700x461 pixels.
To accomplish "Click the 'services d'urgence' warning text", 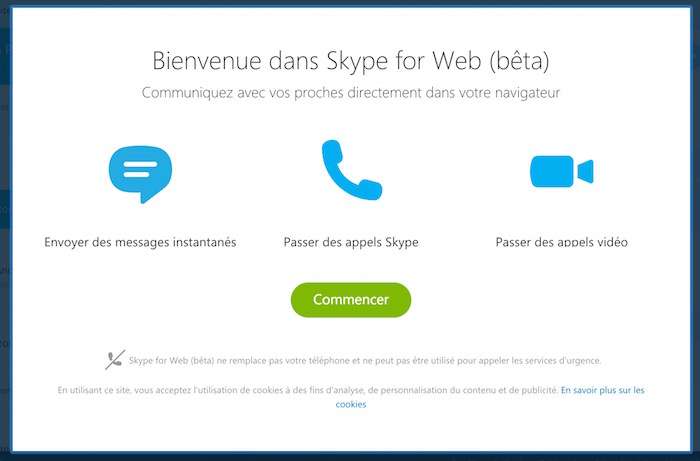I will (x=560, y=360).
